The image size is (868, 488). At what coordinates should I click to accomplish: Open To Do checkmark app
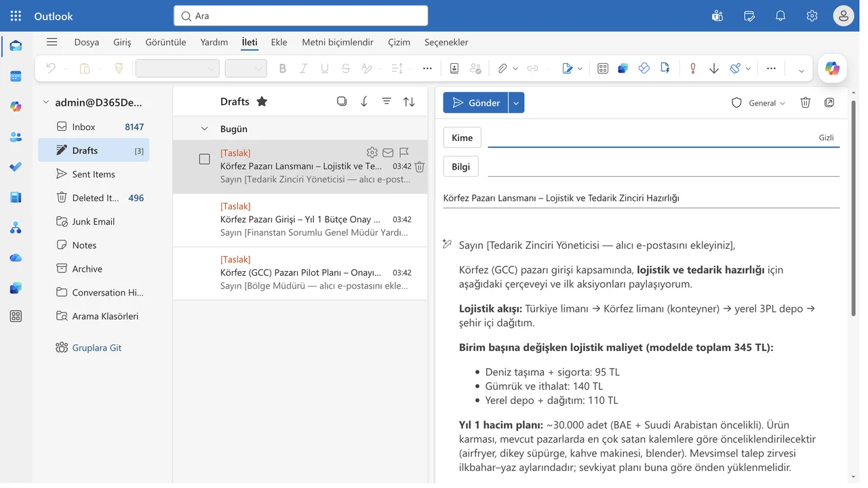pos(16,167)
